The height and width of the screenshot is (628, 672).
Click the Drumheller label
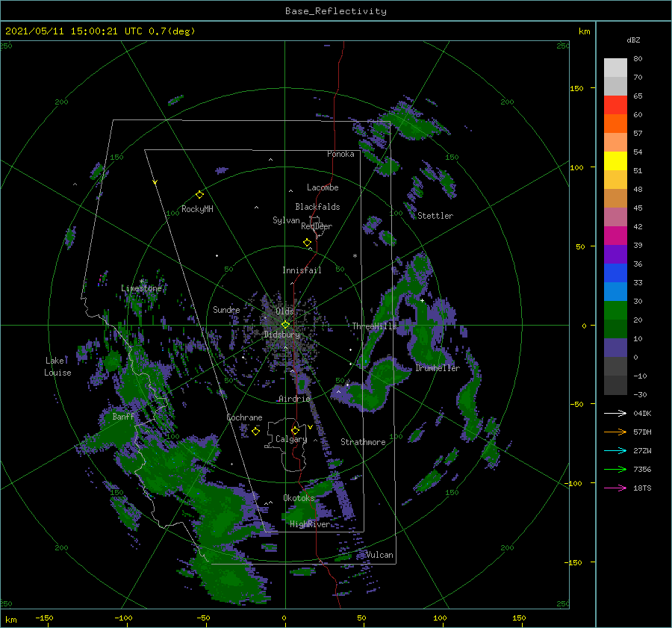point(438,368)
